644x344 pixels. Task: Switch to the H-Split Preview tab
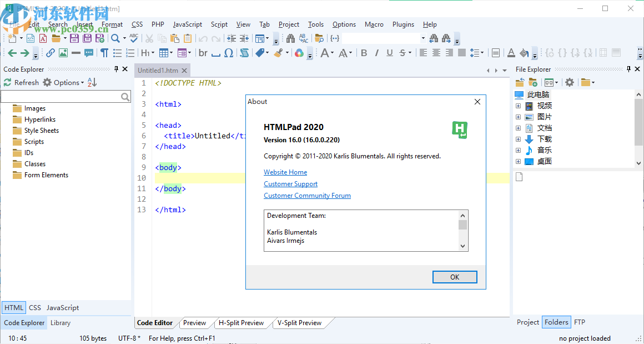pos(241,323)
